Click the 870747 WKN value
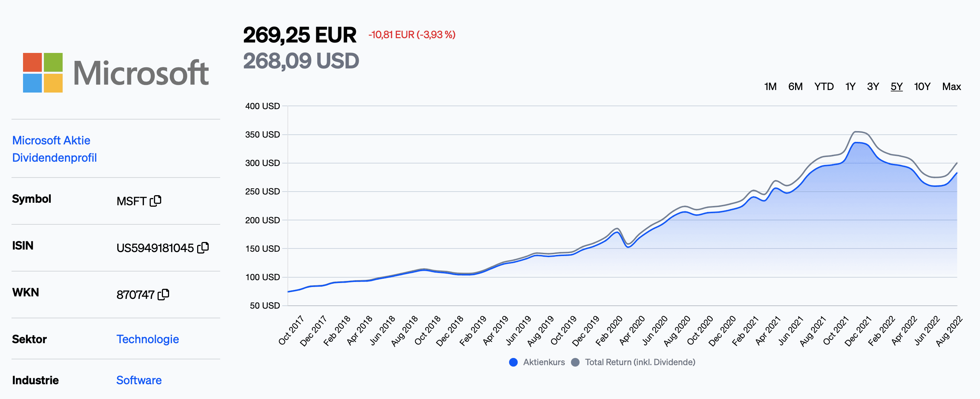 (x=135, y=295)
